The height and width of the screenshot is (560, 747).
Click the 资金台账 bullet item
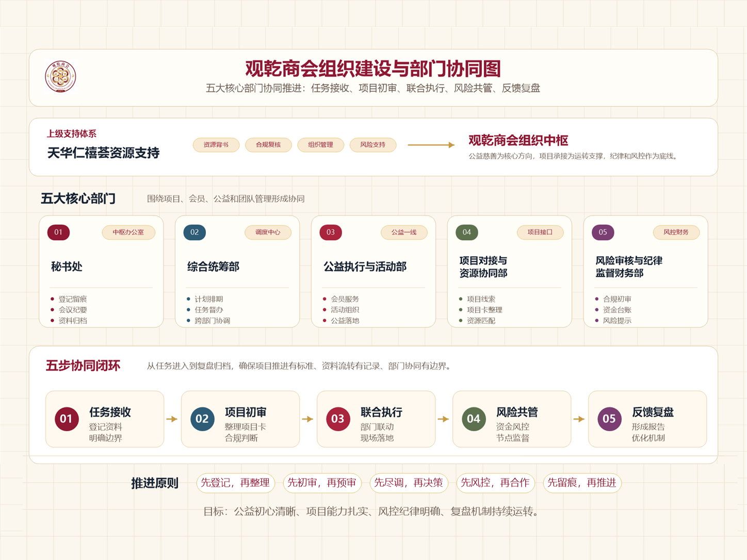coord(618,310)
